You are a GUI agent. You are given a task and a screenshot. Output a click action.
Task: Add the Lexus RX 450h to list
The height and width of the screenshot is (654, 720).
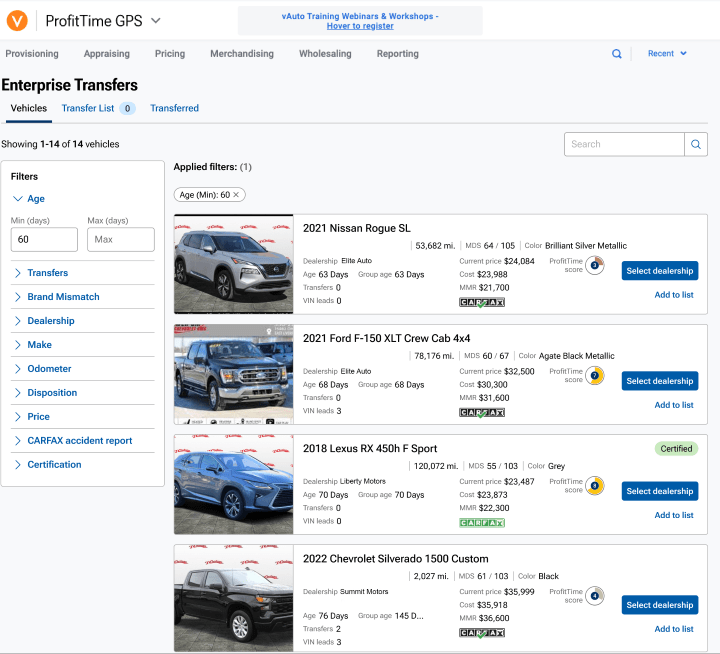tap(674, 515)
